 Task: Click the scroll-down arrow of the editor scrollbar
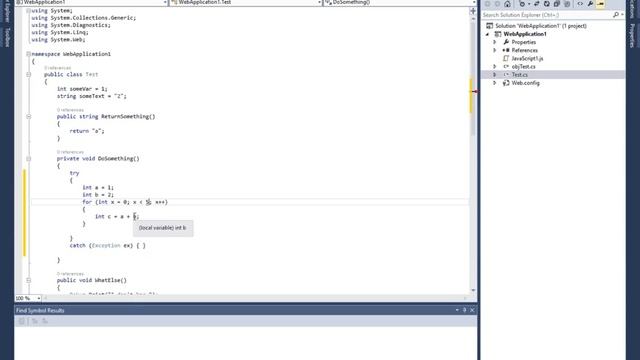473,291
